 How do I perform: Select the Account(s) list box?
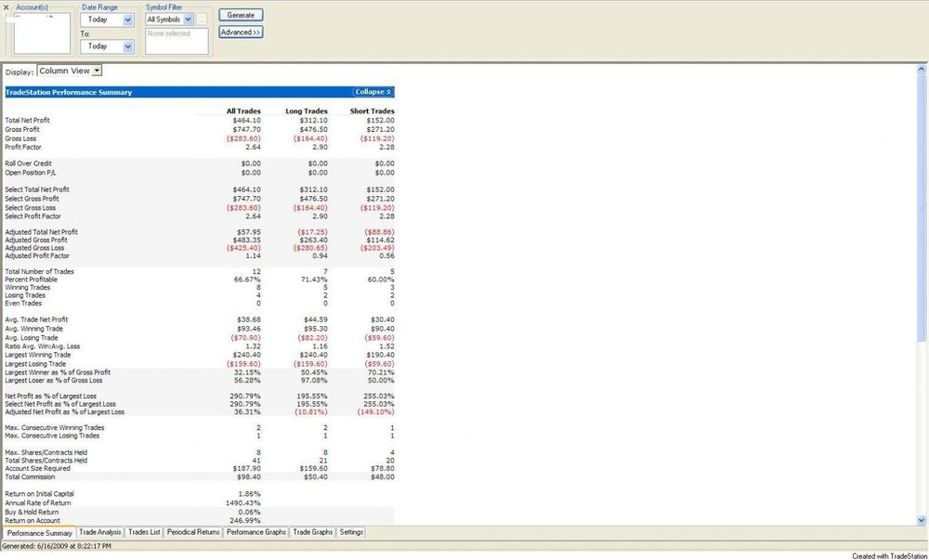42,33
